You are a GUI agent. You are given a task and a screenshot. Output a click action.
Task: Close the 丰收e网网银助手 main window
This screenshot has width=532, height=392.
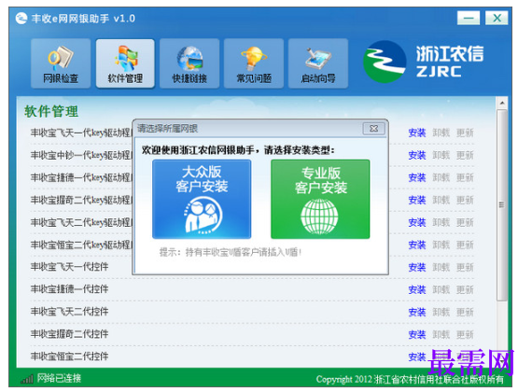point(497,18)
